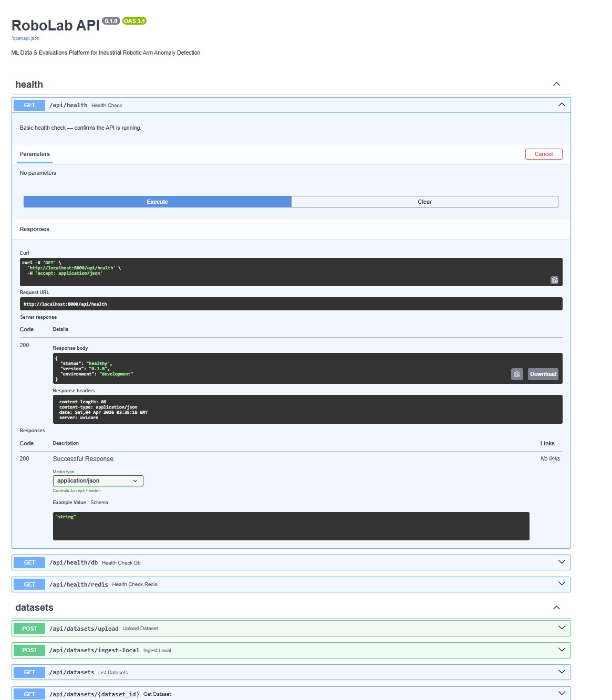612x700 pixels.
Task: Click the /api/datasets/{dataset_id} path text
Action: (95, 694)
